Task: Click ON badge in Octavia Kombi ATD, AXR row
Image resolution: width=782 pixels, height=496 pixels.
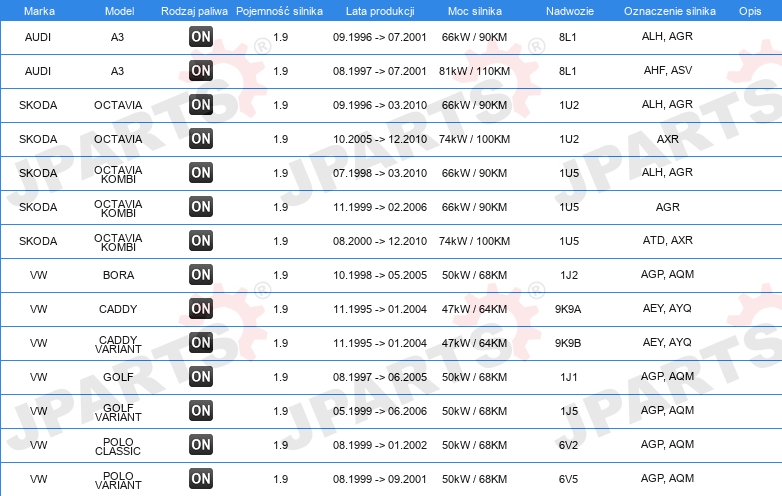Action: pyautogui.click(x=201, y=240)
